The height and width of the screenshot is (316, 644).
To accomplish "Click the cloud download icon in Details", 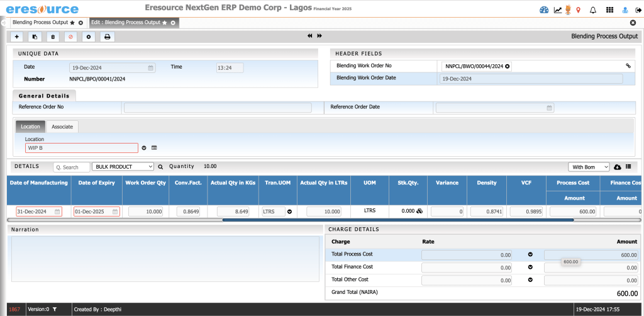I will click(618, 167).
